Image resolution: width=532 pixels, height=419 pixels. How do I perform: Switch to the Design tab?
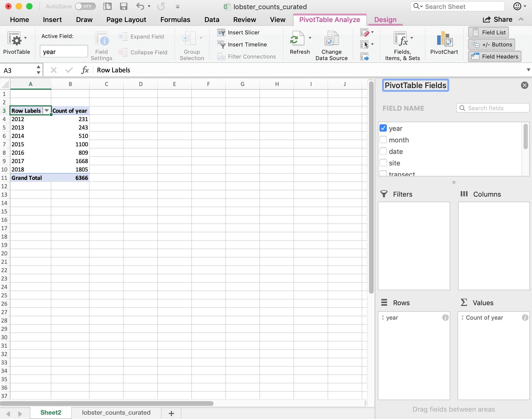coord(385,19)
